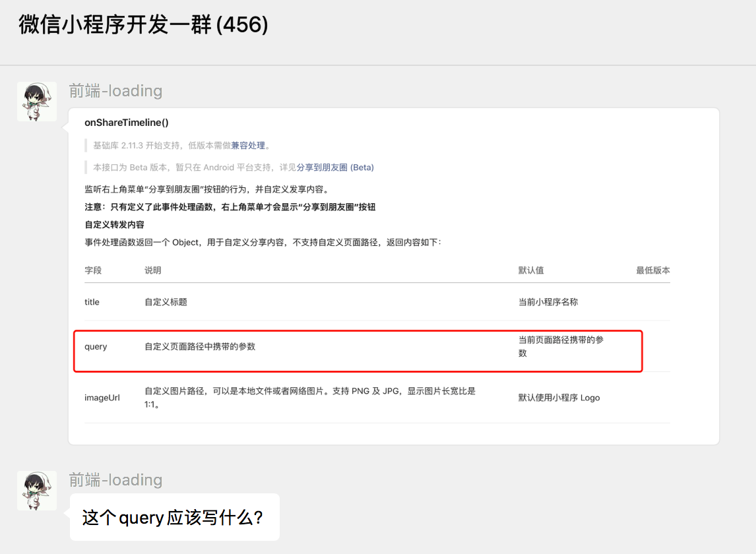The image size is (756, 554).
Task: Open avatar beside the onShareTimeline screenshot message
Action: pos(37,102)
